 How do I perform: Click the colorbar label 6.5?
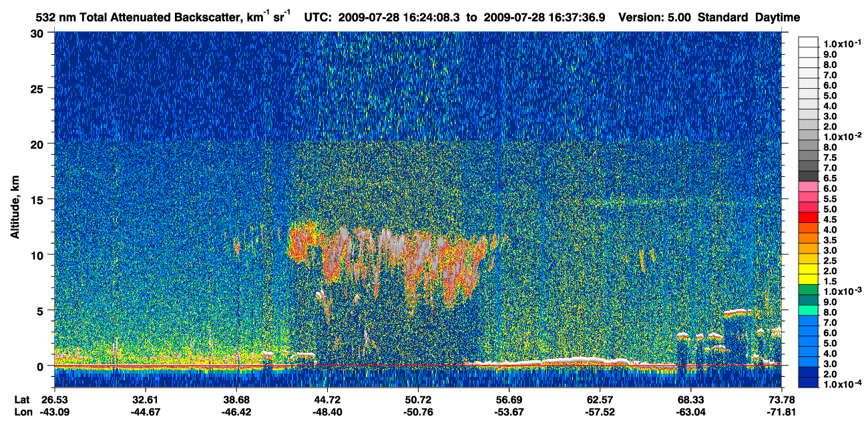coord(829,178)
